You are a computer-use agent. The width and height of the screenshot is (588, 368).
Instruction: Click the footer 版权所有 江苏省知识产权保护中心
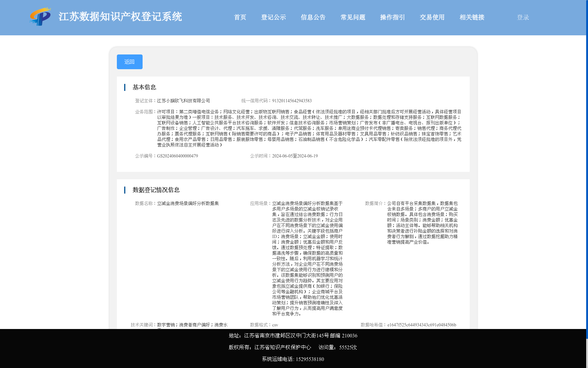tap(270, 347)
